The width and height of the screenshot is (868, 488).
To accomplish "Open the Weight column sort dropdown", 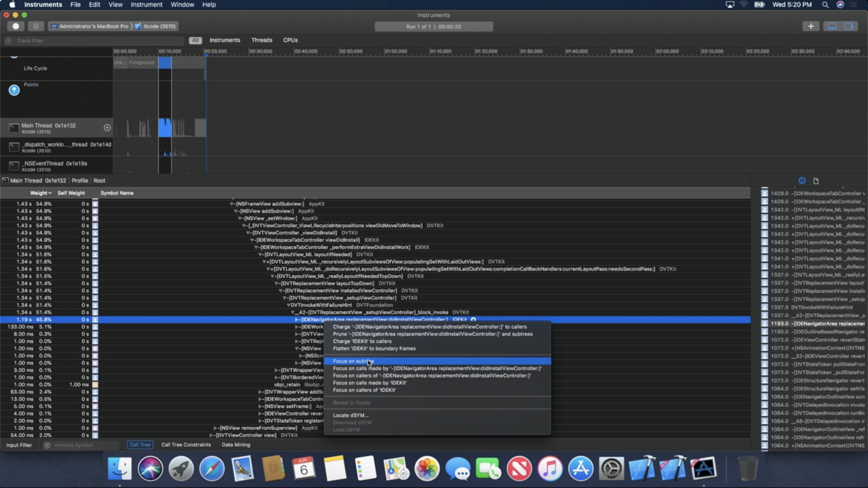I will tap(41, 193).
